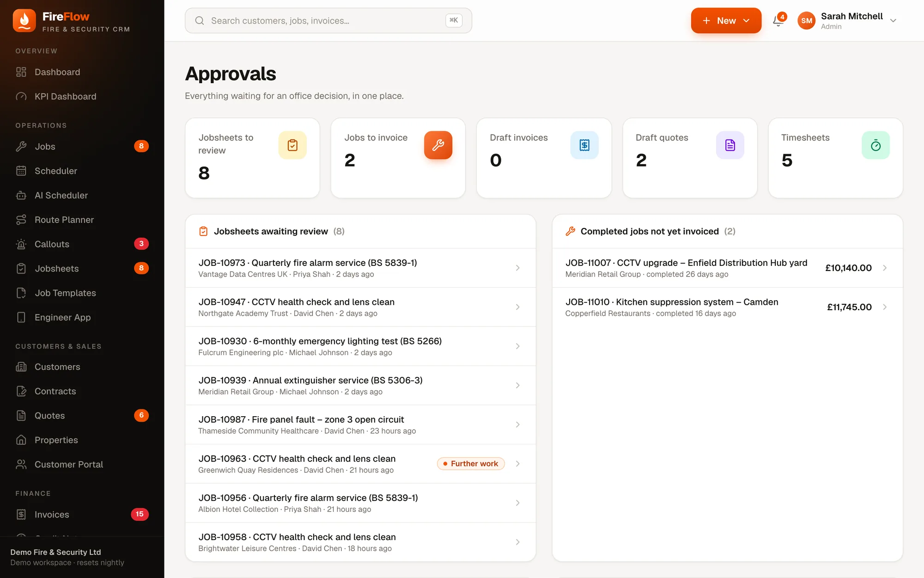Open JOB-10973 row chevron

click(x=518, y=268)
